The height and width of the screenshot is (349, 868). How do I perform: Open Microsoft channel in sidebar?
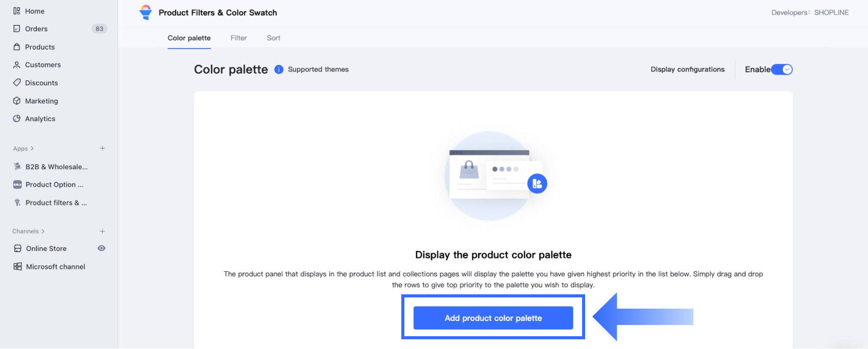(x=55, y=267)
